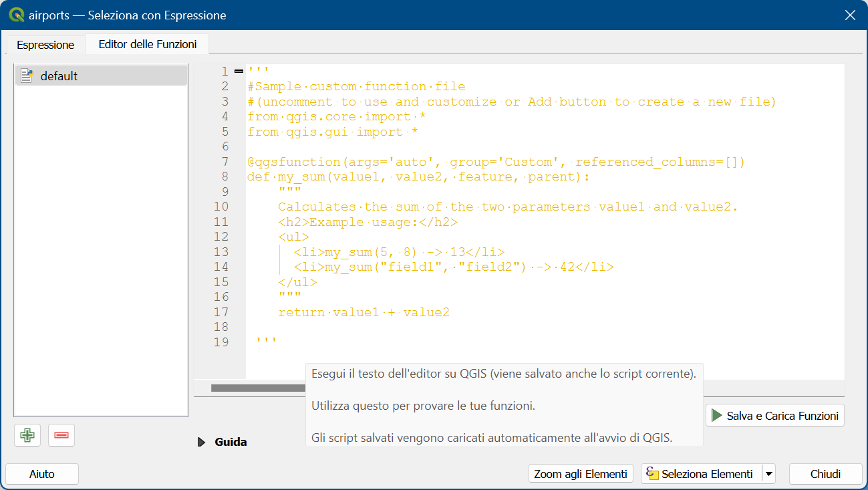
Task: Click the horizontal scrollbar of code editor
Action: (258, 388)
